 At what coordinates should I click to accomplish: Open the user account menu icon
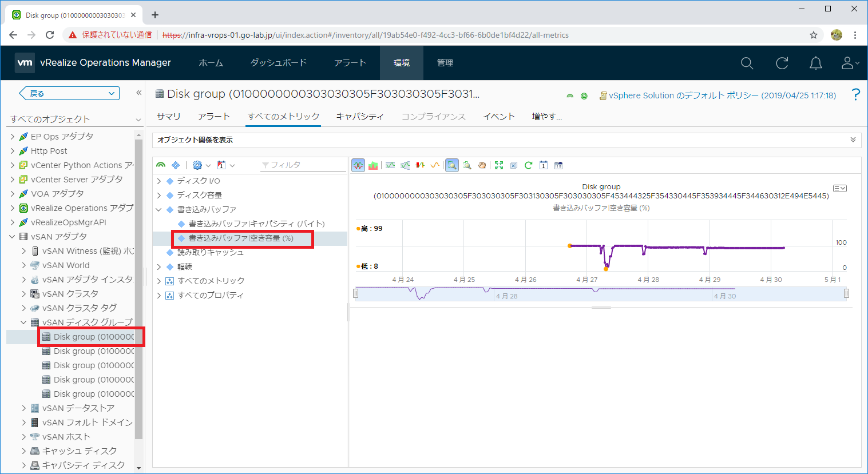850,63
